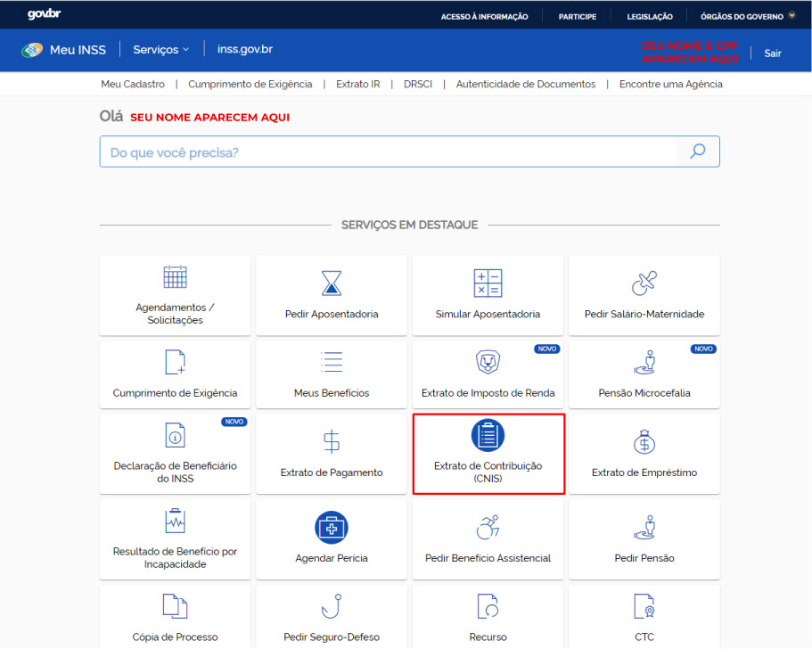This screenshot has height=649, width=812.
Task: Open Cumprimento de Exigência in the navigation bar
Action: 250,84
